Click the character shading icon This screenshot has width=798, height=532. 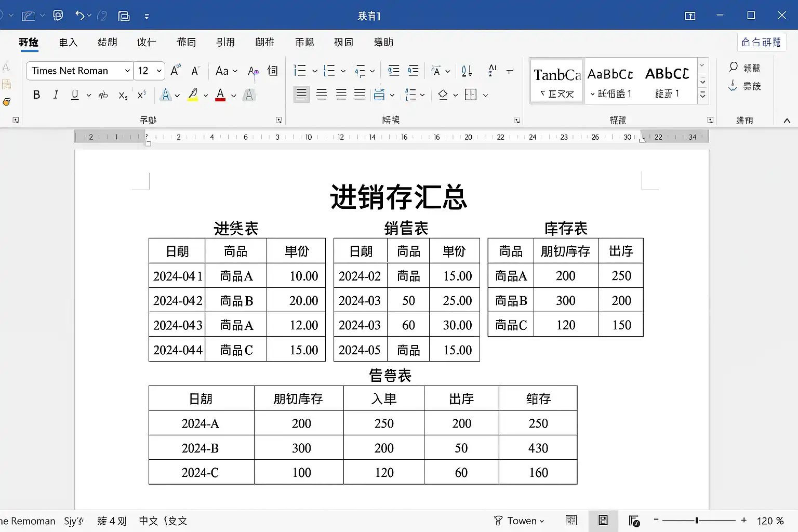pos(249,95)
